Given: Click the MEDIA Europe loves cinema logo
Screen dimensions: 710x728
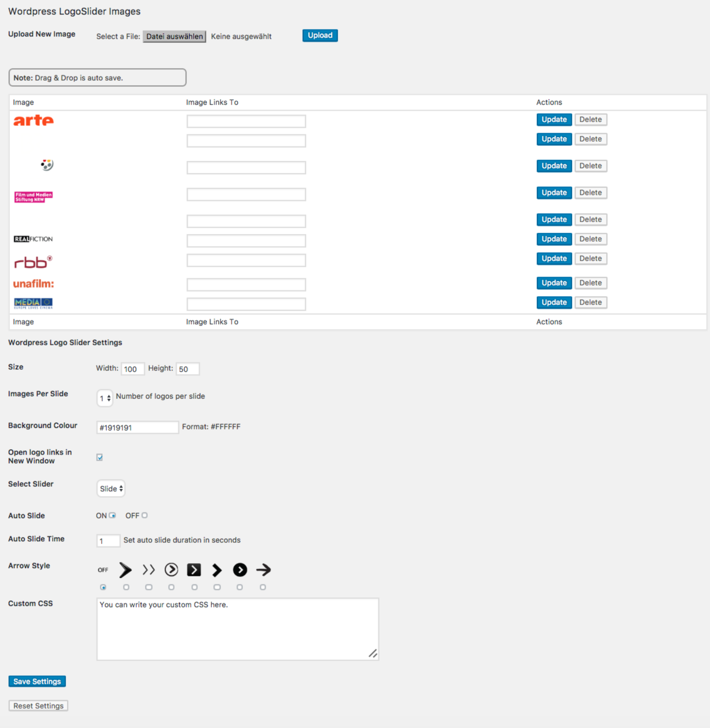Looking at the screenshot, I should [x=34, y=303].
